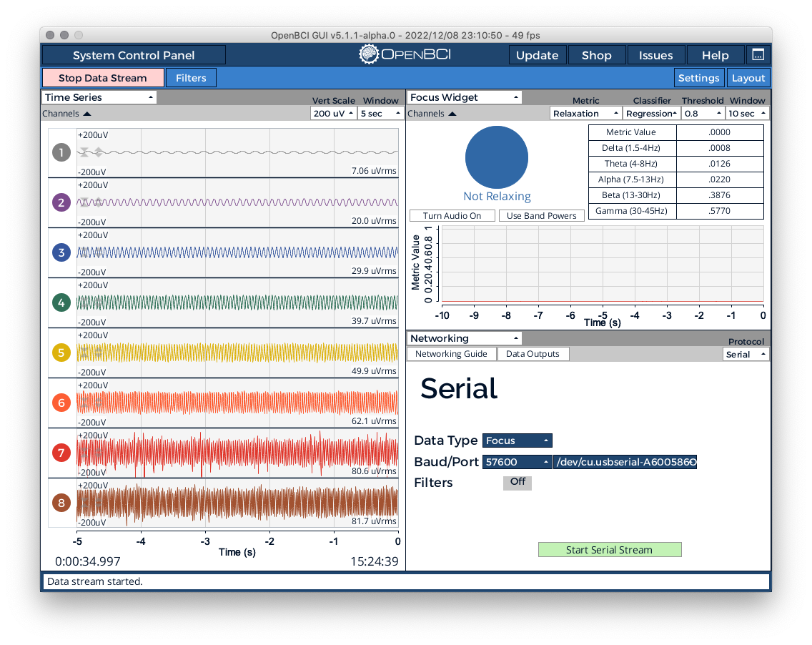This screenshot has width=812, height=645.
Task: Click the 'Data stream started.' status message
Action: (95, 581)
